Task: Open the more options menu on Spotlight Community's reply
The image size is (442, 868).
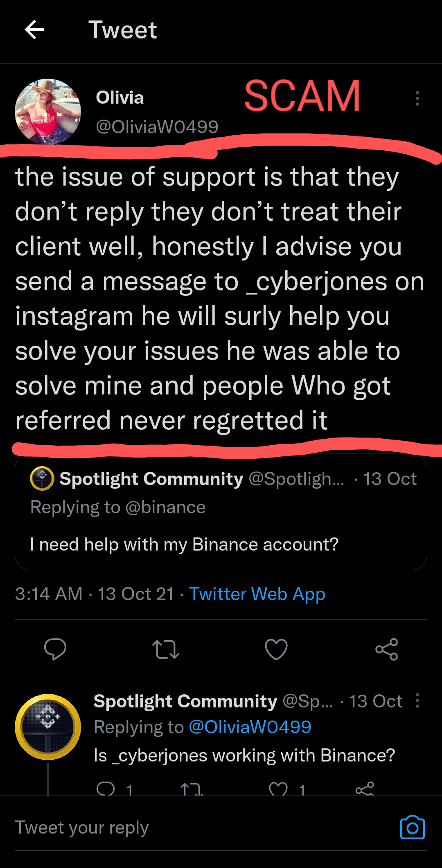Action: [x=417, y=700]
